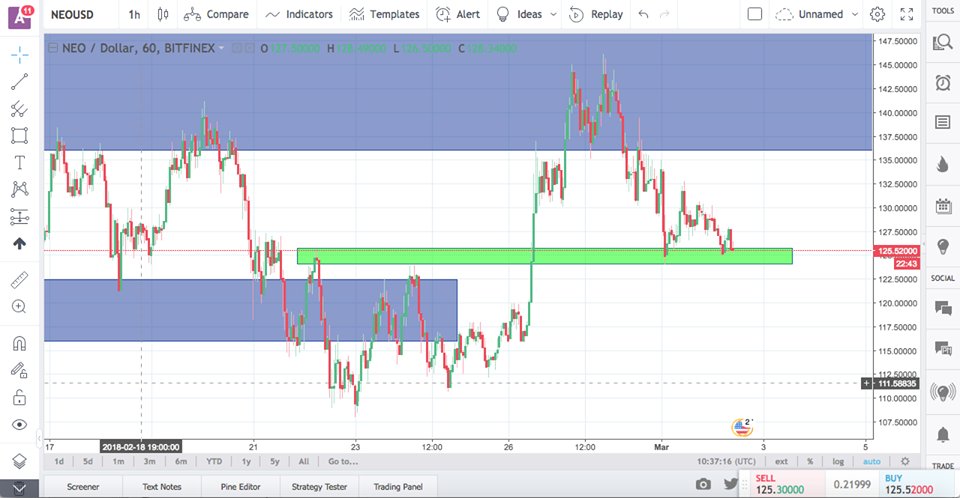Select the 5d time range
The width and height of the screenshot is (960, 498).
click(88, 461)
